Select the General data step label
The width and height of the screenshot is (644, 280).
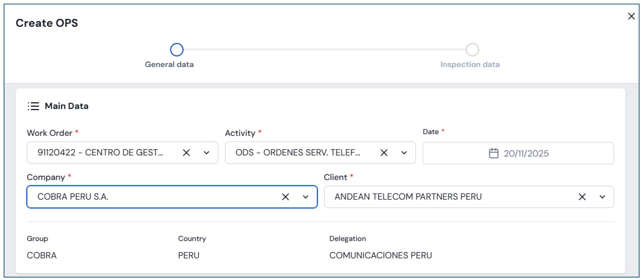click(169, 65)
